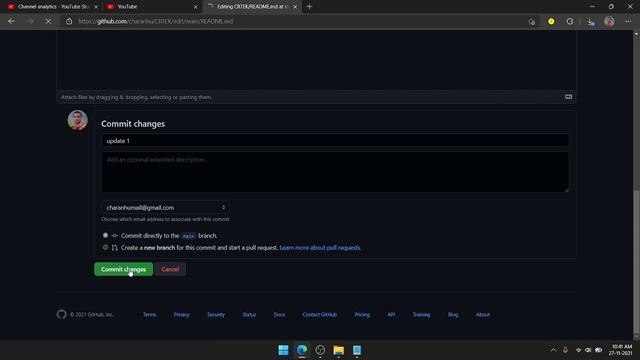640x360 pixels.
Task: Open the Windows Start menu
Action: [283, 350]
